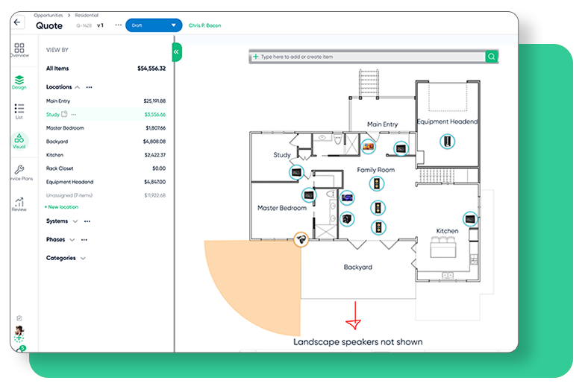The height and width of the screenshot is (392, 582).
Task: Open the Study row options menu
Action: click(x=73, y=114)
